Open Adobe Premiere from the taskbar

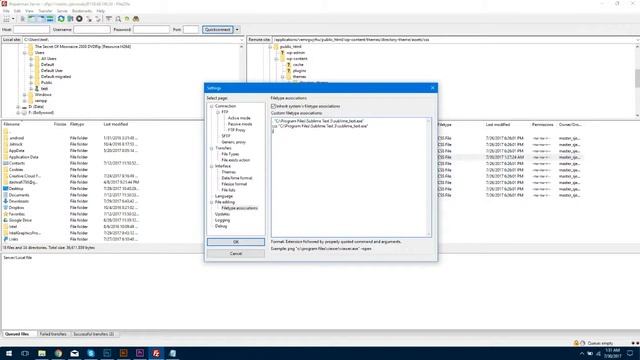140,353
